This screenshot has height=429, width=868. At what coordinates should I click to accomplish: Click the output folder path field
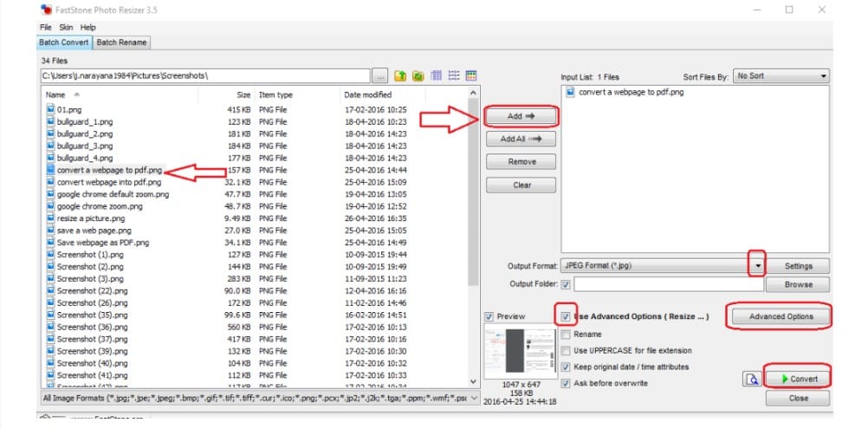coord(669,284)
